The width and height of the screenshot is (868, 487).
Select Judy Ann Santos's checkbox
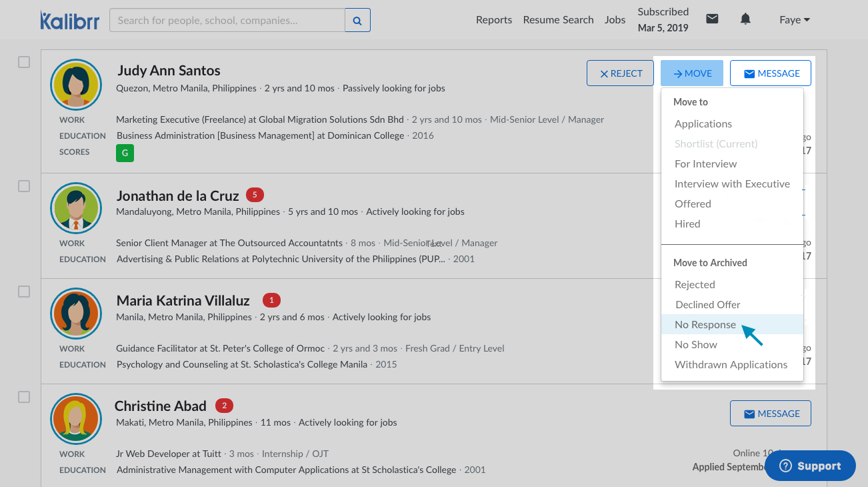click(24, 62)
